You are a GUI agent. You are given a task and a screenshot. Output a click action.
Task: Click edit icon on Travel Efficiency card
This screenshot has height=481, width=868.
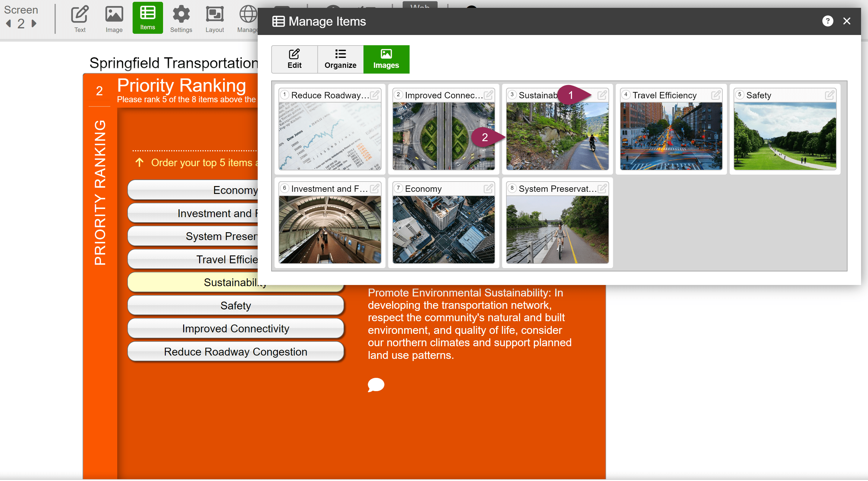[716, 95]
